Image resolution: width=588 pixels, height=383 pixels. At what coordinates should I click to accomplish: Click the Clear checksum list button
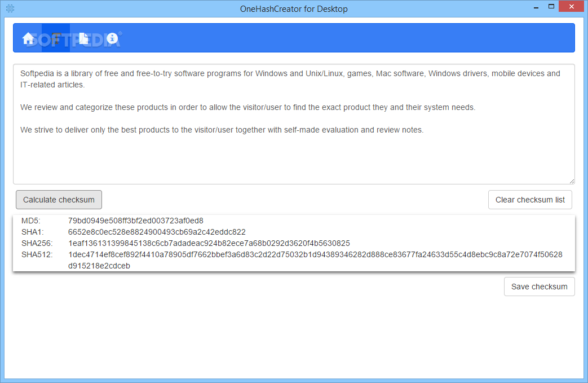coord(530,200)
